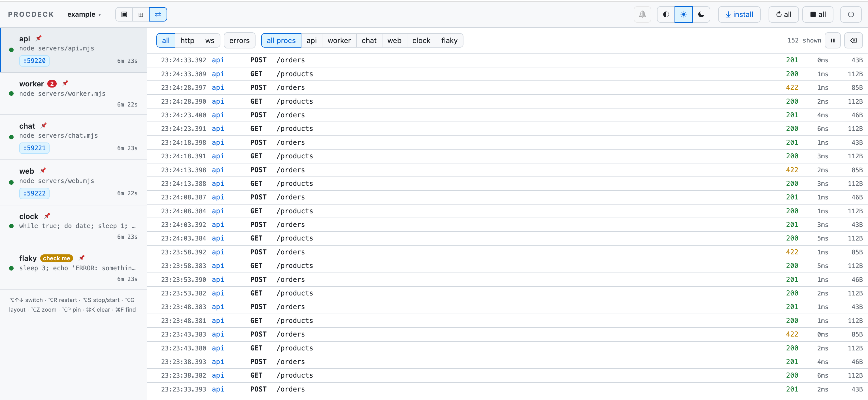This screenshot has width=868, height=400.
Task: Filter traffic to clock process tab
Action: click(421, 41)
